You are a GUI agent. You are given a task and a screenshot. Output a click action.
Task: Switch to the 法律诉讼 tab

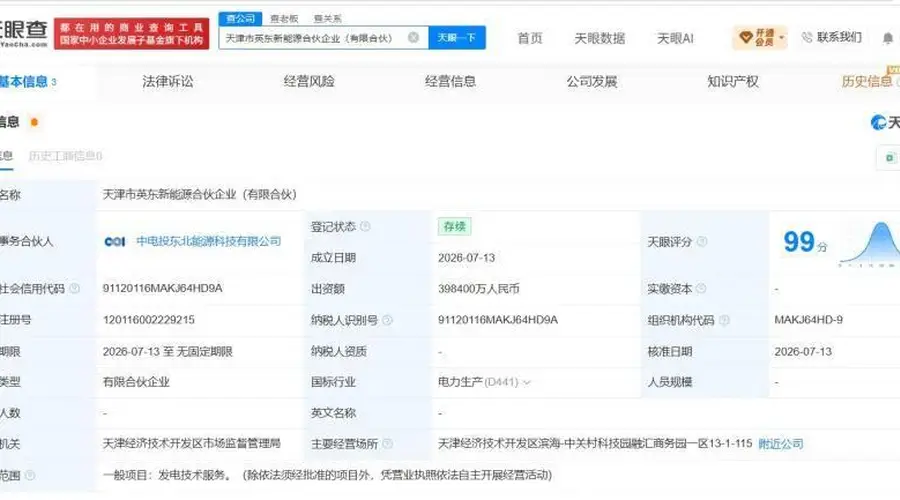click(168, 82)
